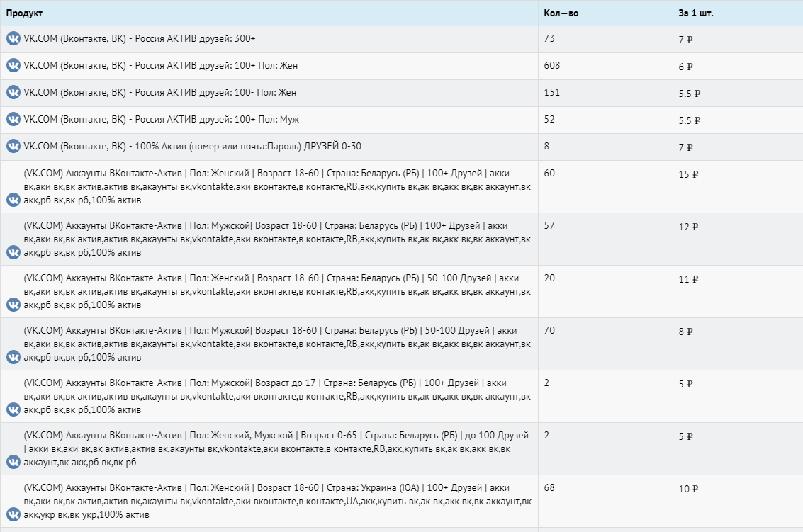Viewport: 803px width, 532px height.
Task: Select quantity value '57'
Action: (549, 225)
